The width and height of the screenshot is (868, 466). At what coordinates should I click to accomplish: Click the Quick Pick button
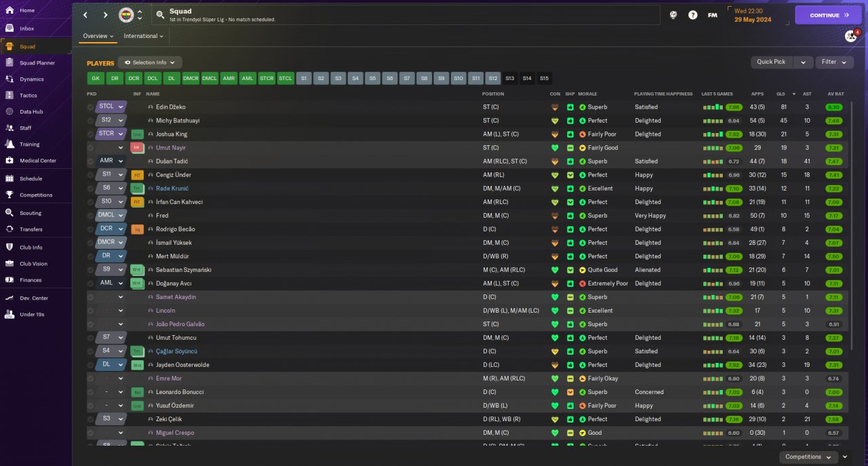771,62
